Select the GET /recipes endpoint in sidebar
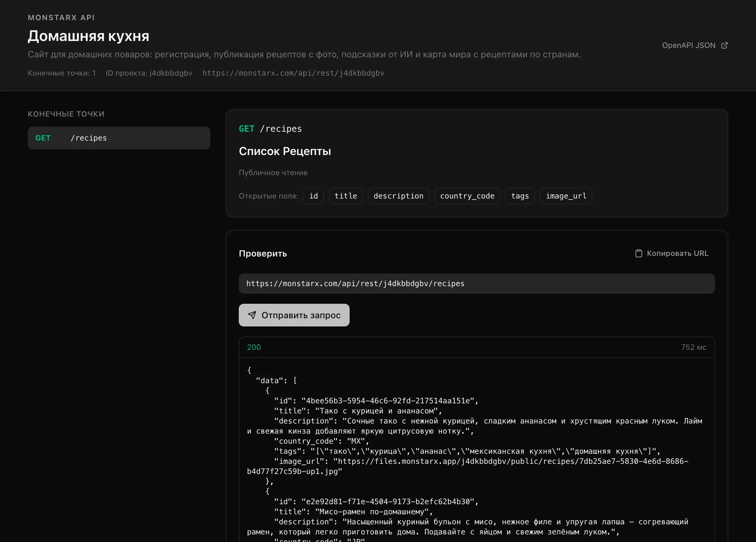This screenshot has width=756, height=542. (119, 138)
